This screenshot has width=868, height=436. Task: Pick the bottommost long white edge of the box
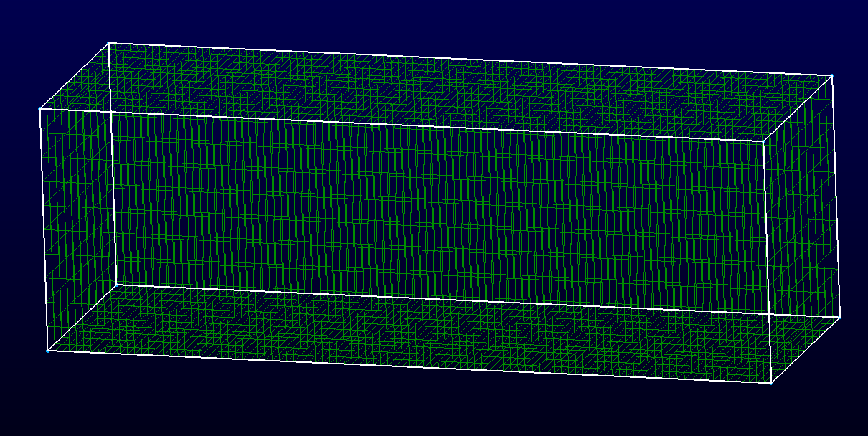click(x=410, y=367)
